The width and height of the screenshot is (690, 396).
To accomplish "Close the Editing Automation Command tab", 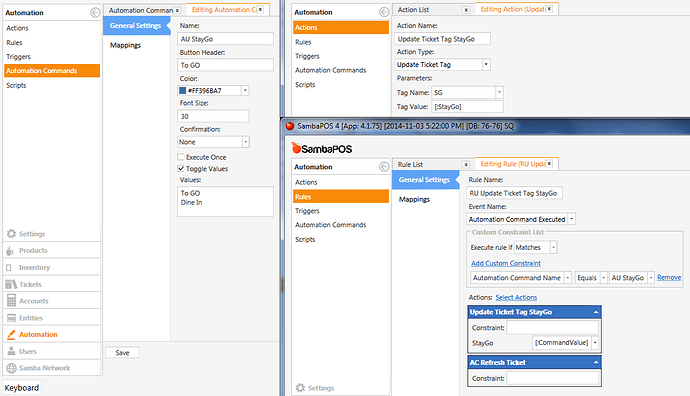I will pyautogui.click(x=260, y=9).
